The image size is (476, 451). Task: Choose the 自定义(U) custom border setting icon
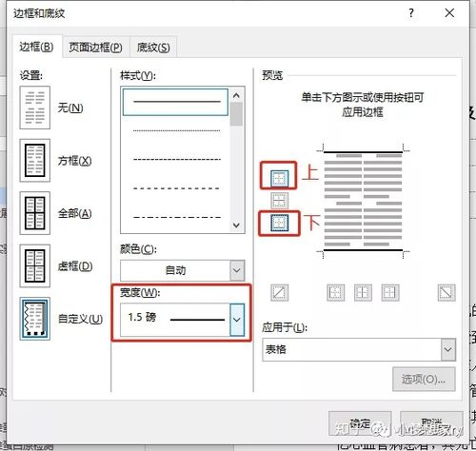[x=35, y=319]
